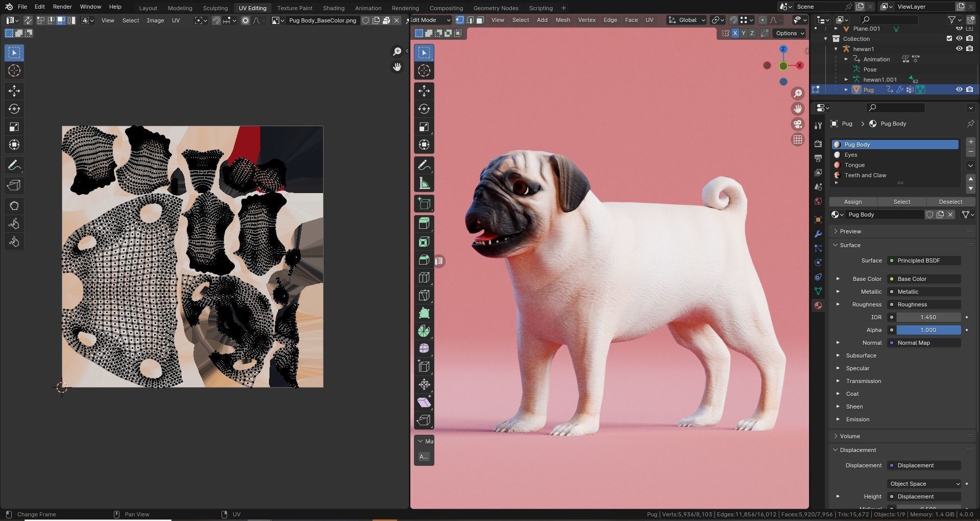This screenshot has width=980, height=521.
Task: Open the Material properties tab
Action: click(x=818, y=305)
